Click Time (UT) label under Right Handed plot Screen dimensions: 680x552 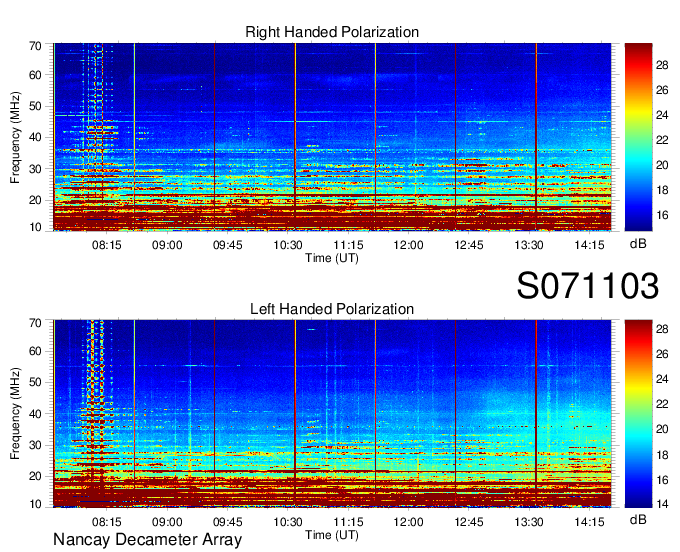pos(332,258)
